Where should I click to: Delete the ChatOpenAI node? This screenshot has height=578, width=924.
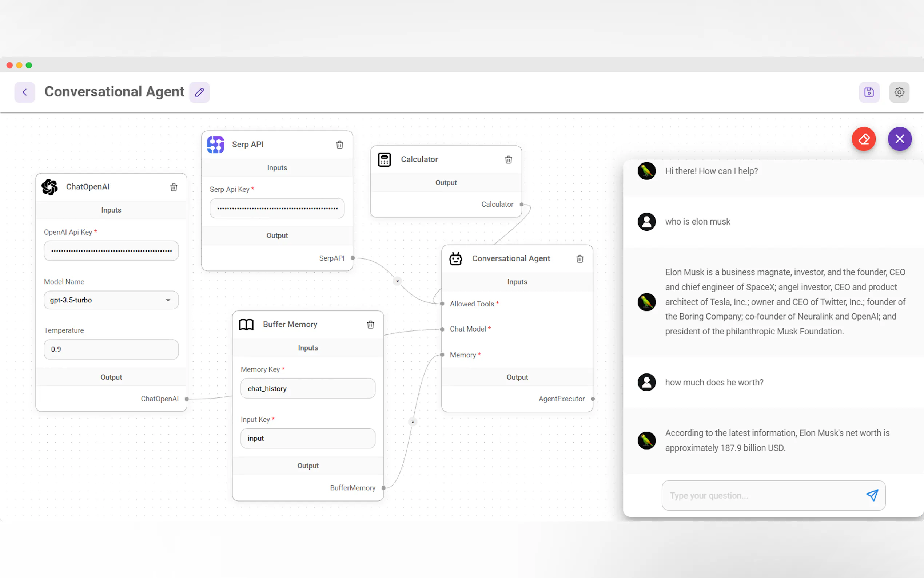click(174, 187)
